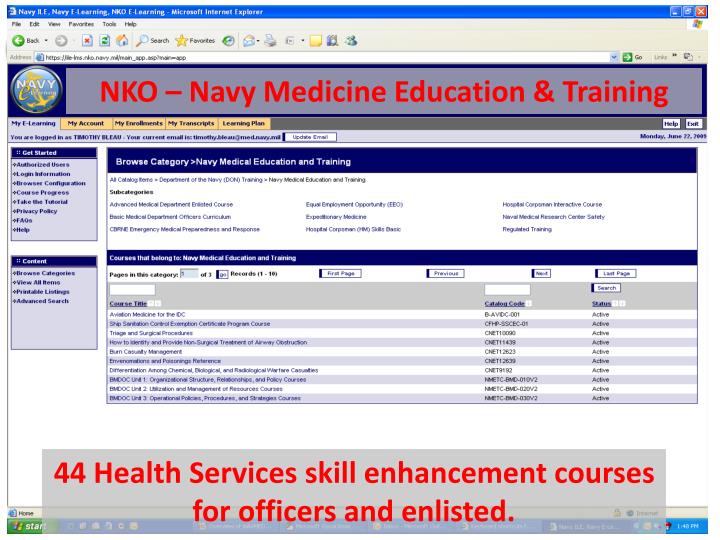Switch to My Transcripts tab
Screen dimensions: 720x540
[191, 124]
